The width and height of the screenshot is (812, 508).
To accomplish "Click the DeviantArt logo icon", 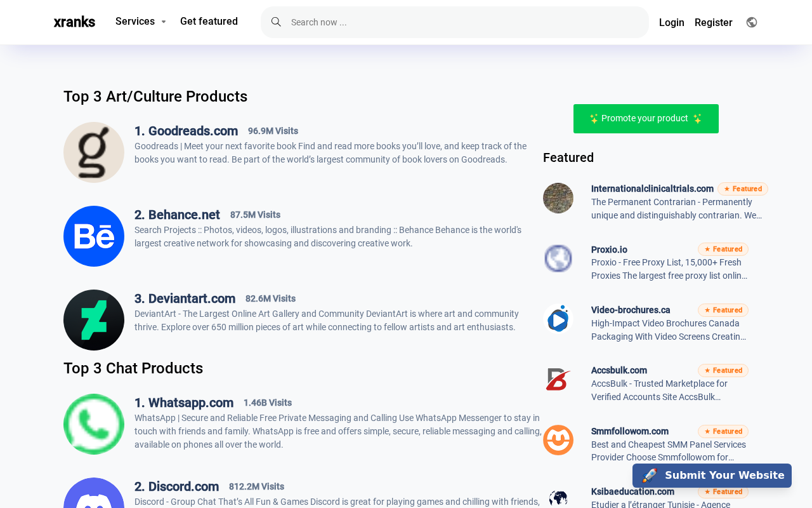I will pos(94,320).
